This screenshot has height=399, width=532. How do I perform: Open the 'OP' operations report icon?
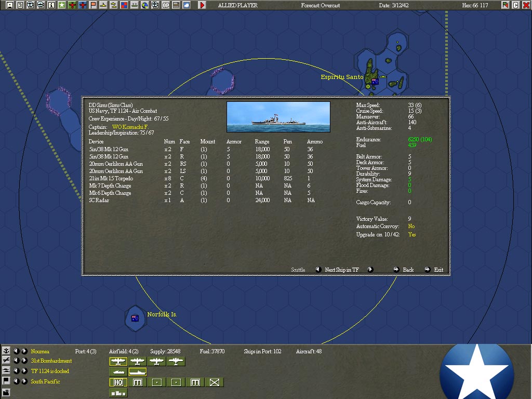[x=166, y=5]
